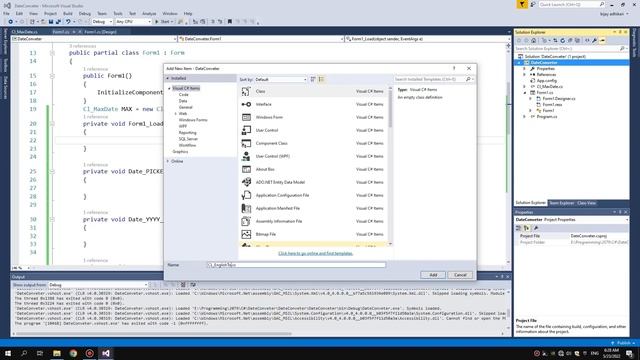The width and height of the screenshot is (640, 360).
Task: Open the Tools menu
Action: tap(118, 13)
